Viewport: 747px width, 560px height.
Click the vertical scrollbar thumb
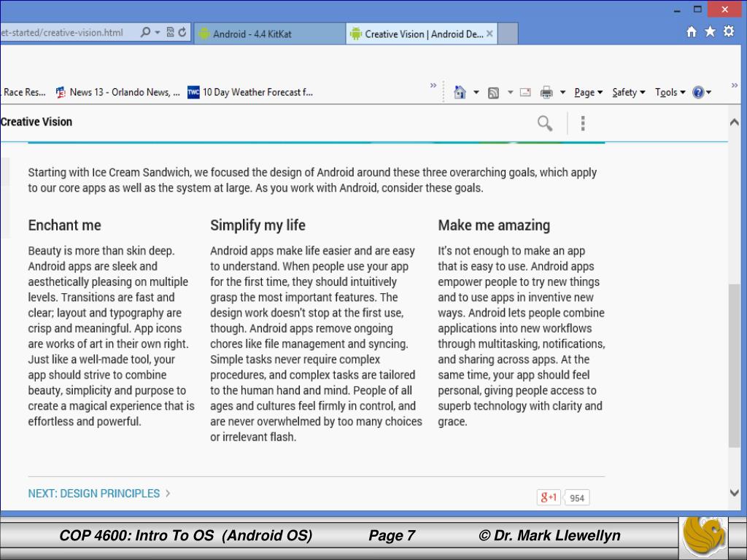(x=735, y=365)
